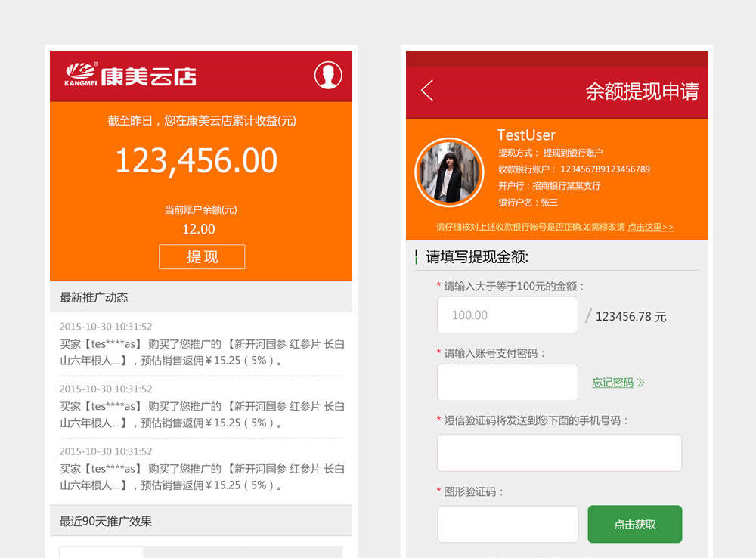Image resolution: width=756 pixels, height=558 pixels.
Task: Click the 银行户名：张三 line
Action: 528,203
